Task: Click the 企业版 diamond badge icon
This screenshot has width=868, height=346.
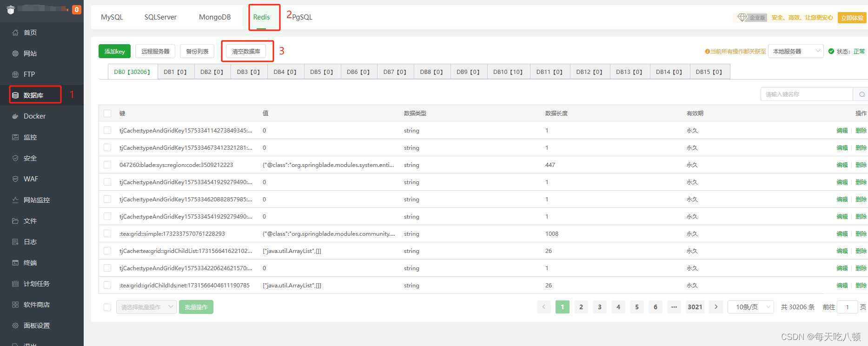Action: [x=742, y=18]
